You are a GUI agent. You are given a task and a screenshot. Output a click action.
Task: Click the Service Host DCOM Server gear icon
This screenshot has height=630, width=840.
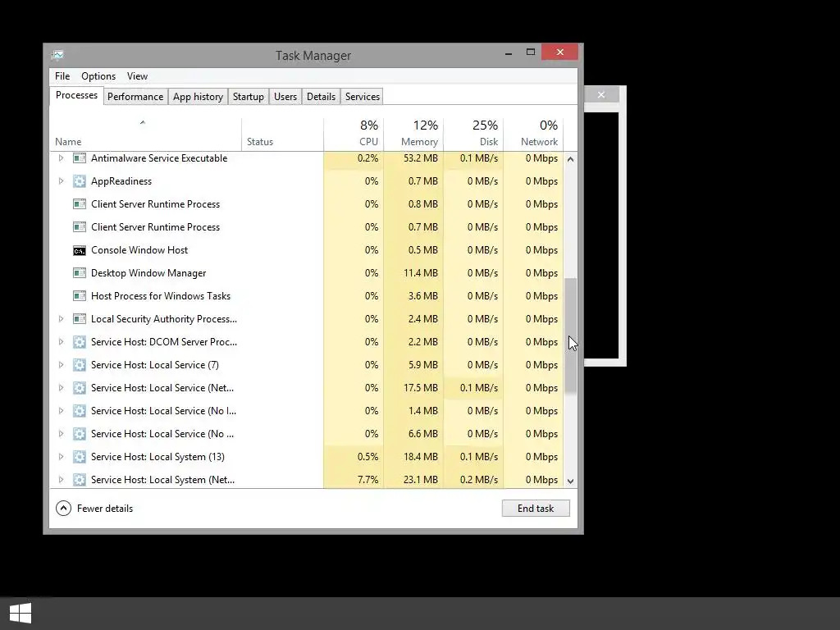tap(80, 342)
